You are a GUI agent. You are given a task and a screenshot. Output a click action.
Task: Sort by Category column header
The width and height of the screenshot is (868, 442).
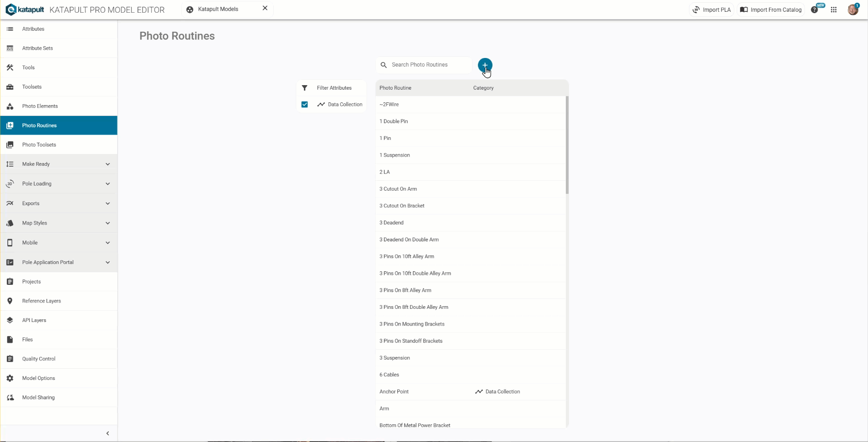pyautogui.click(x=483, y=88)
